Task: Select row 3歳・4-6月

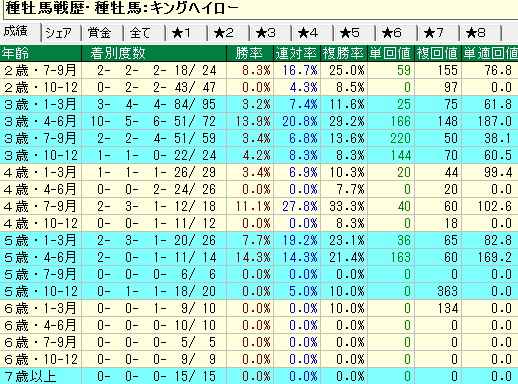Action: coord(259,121)
